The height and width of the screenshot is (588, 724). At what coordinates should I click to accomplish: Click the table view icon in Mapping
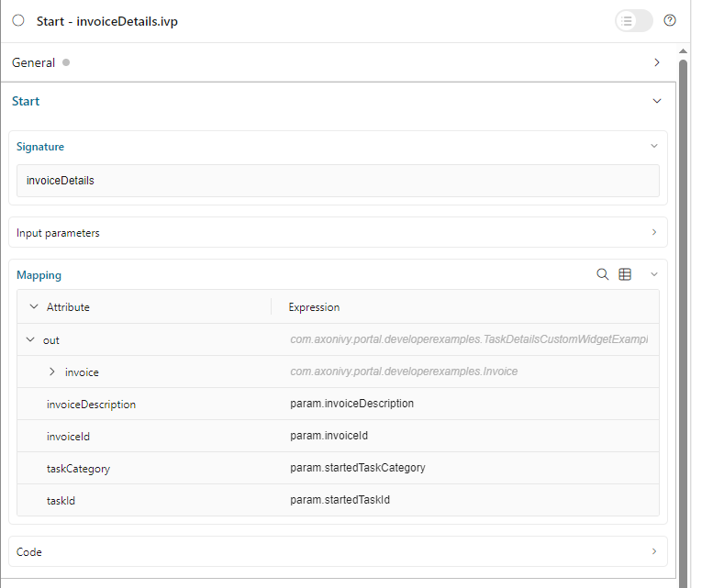[x=625, y=274]
